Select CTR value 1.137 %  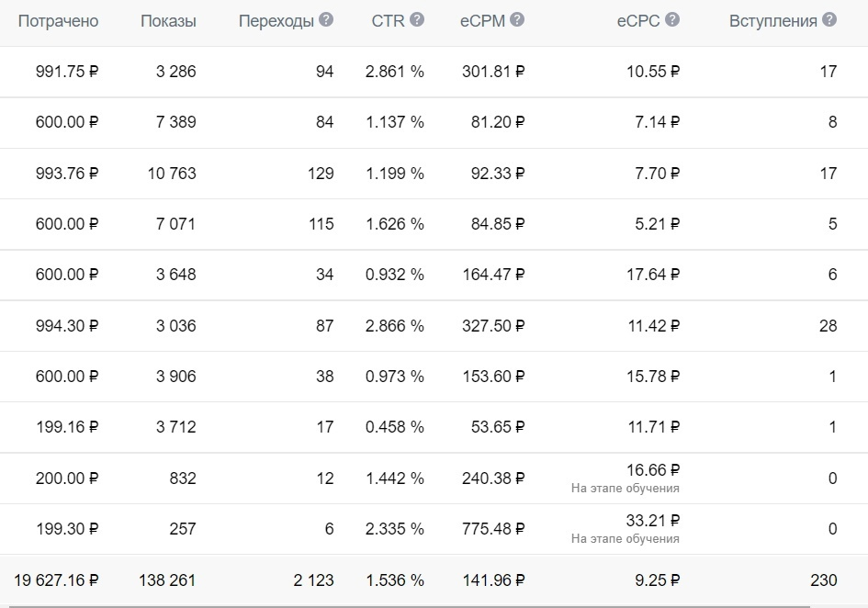tap(395, 122)
